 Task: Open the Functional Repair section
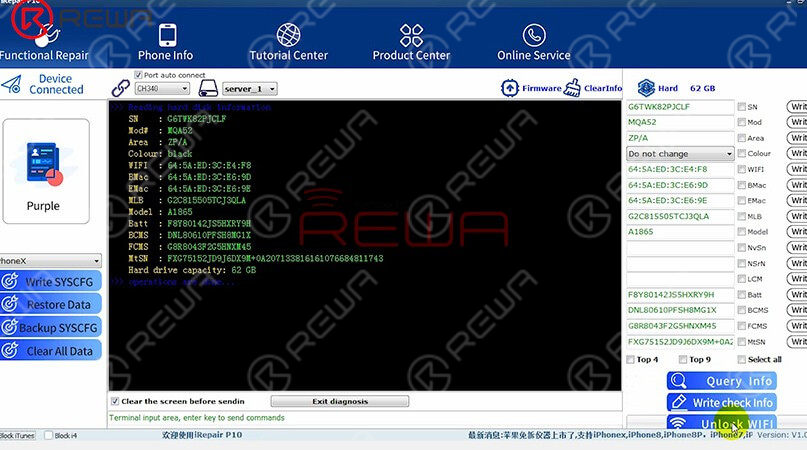[44, 42]
